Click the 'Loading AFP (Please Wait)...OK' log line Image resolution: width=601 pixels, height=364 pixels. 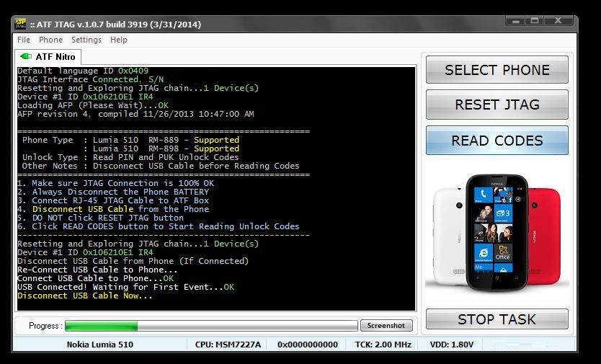coord(93,105)
